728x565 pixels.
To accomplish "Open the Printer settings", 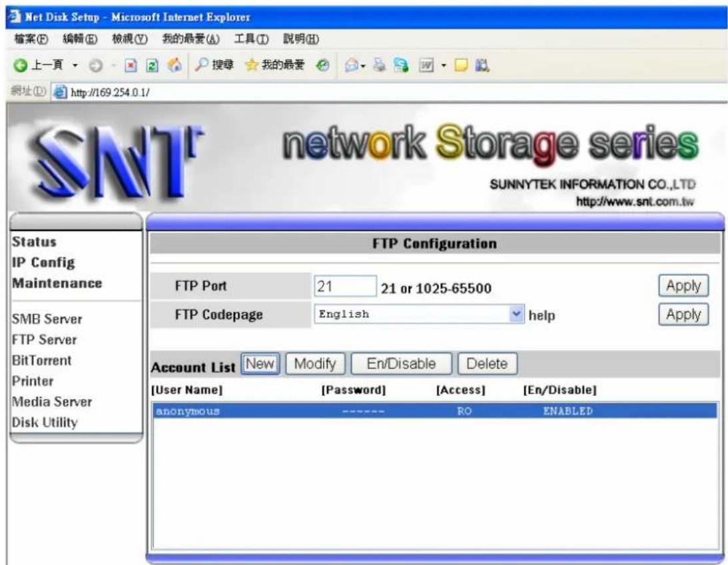I will click(x=33, y=381).
